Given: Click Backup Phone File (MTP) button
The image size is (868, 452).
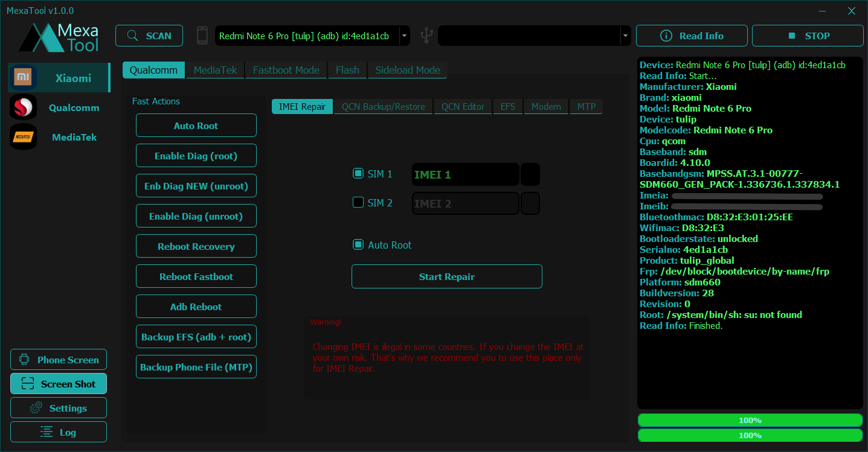Looking at the screenshot, I should point(196,367).
